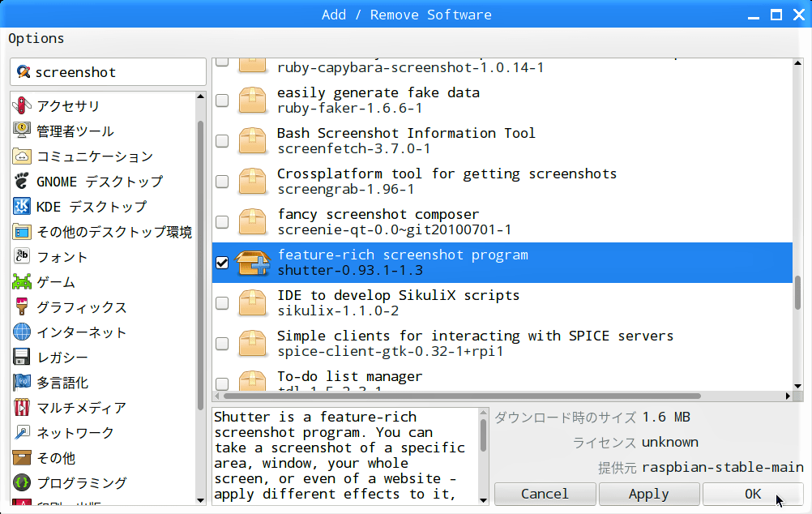Click the screenshot search input field
The width and height of the screenshot is (812, 514).
tap(109, 71)
